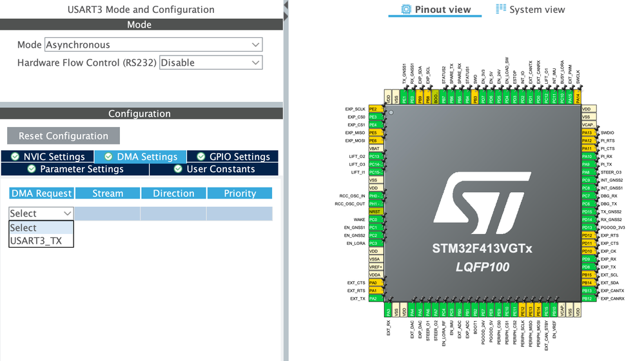The image size is (644, 361).
Task: Click left-pointing collapse arrow on panel divider
Action: tap(286, 5)
